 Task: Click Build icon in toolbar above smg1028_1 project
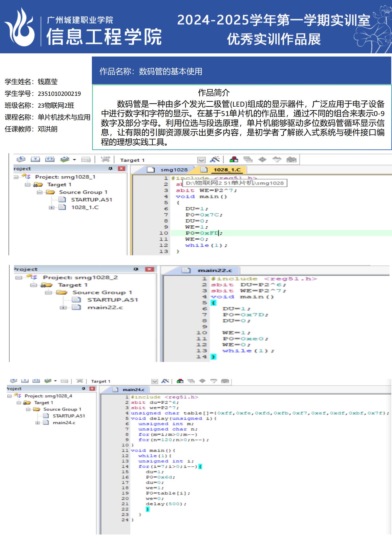pos(35,159)
